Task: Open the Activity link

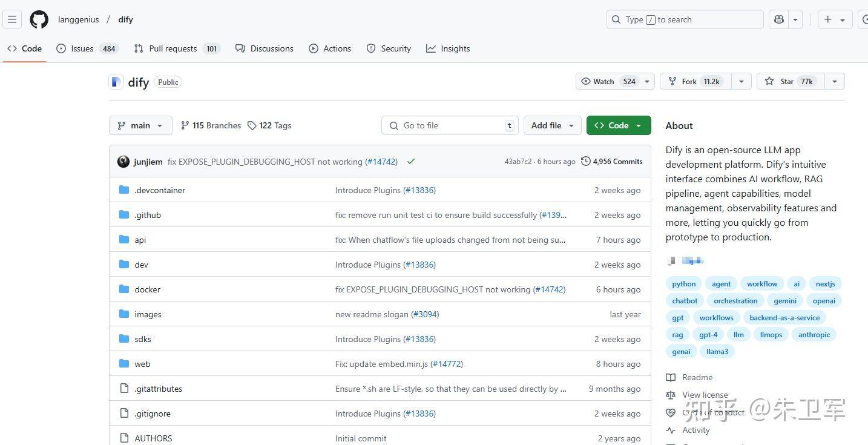Action: coord(688,430)
